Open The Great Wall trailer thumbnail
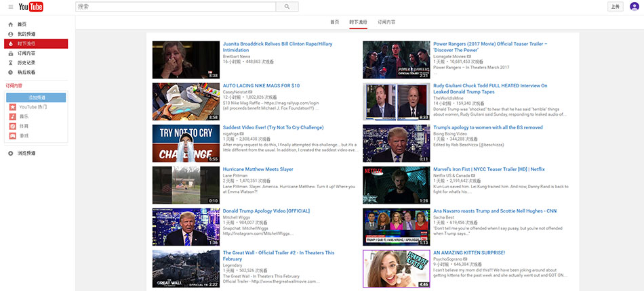644x291 pixels. click(186, 269)
